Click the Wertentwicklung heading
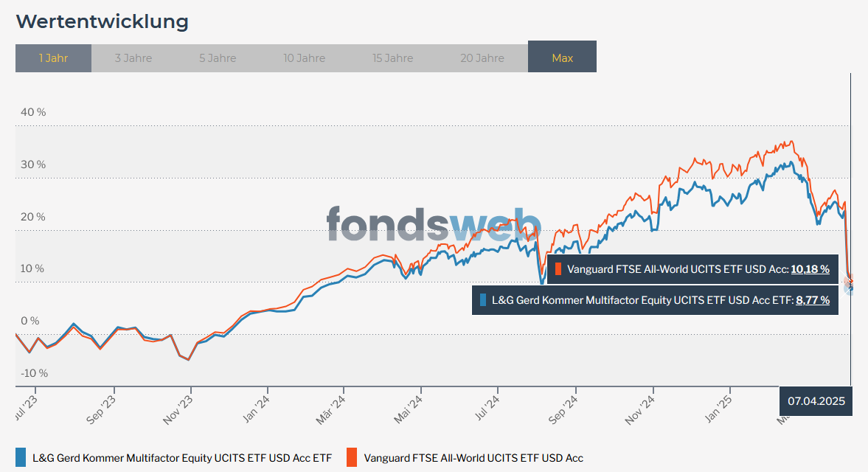Screen dimensions: 868x472 click(102, 21)
